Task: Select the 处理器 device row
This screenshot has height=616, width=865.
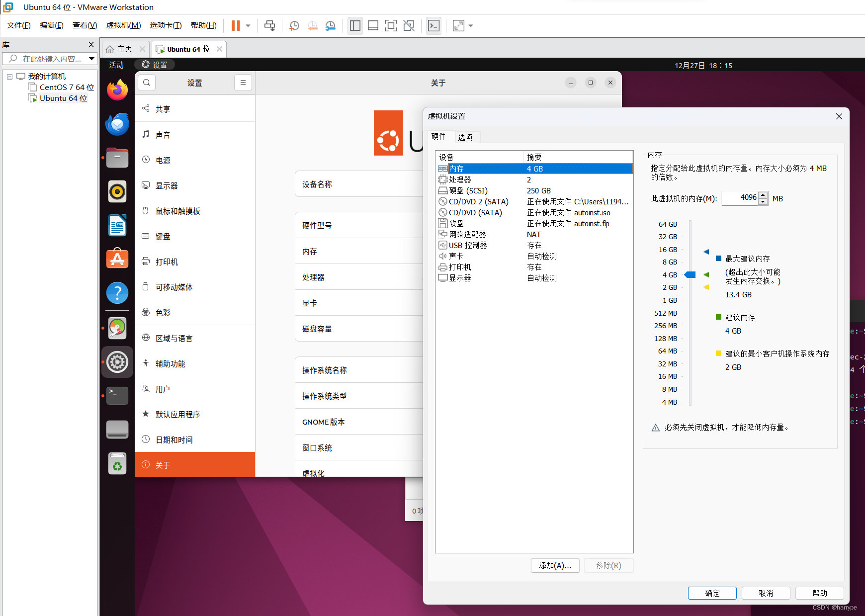Action: click(x=535, y=179)
